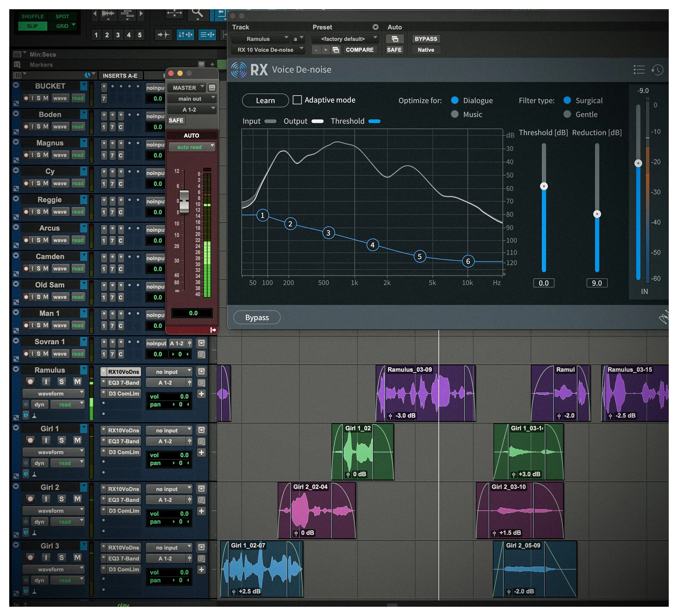Open Girl 1 output window icon
Image resolution: width=678 pixels, height=616 pixels.
[x=201, y=430]
